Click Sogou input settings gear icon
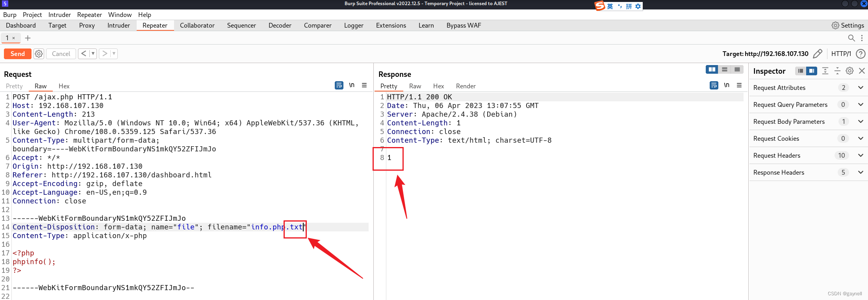Image resolution: width=868 pixels, height=300 pixels. (638, 6)
